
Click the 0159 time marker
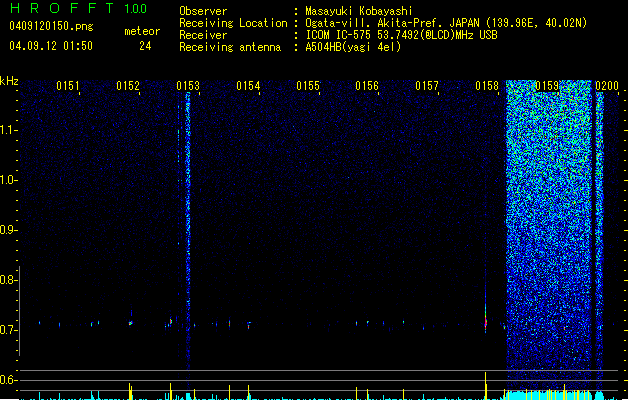tap(547, 86)
